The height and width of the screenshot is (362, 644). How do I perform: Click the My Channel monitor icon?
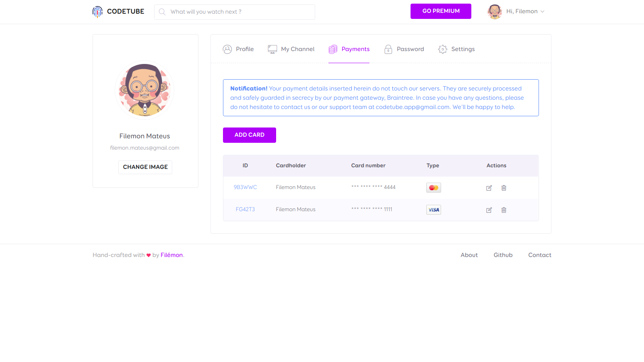tap(272, 49)
